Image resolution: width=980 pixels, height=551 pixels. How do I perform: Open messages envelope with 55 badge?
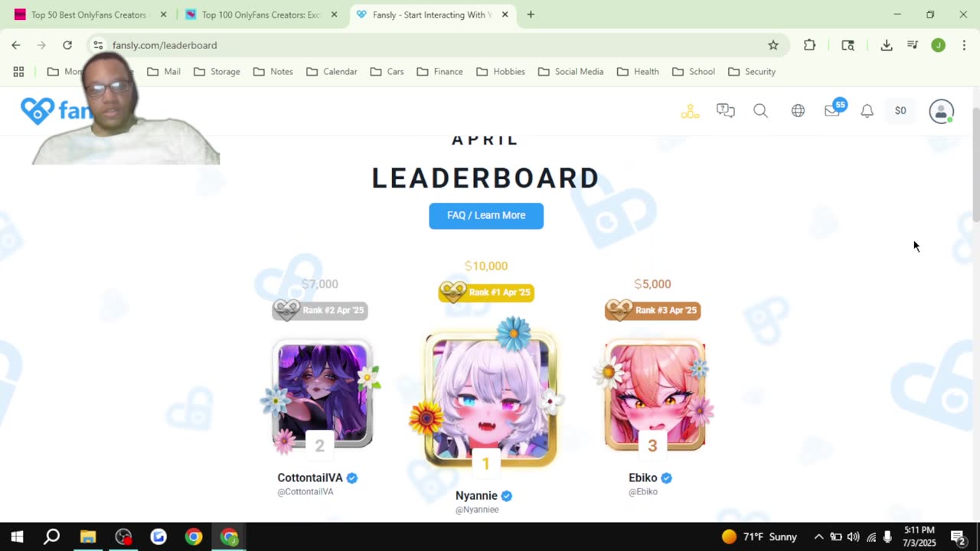click(833, 110)
